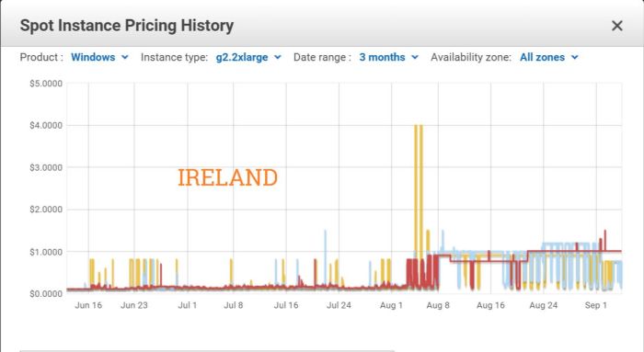Click the Aug 8 date label
This screenshot has width=644, height=352.
(x=438, y=305)
